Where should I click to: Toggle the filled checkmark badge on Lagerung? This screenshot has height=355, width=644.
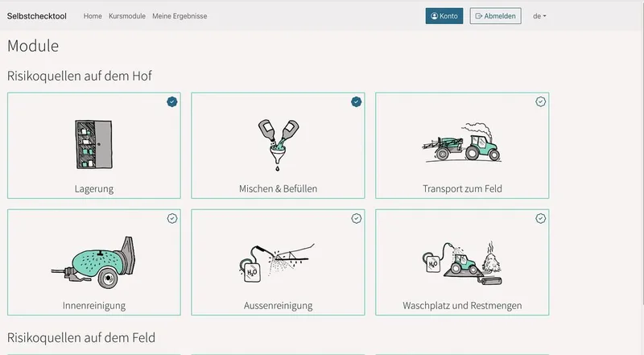click(x=172, y=101)
